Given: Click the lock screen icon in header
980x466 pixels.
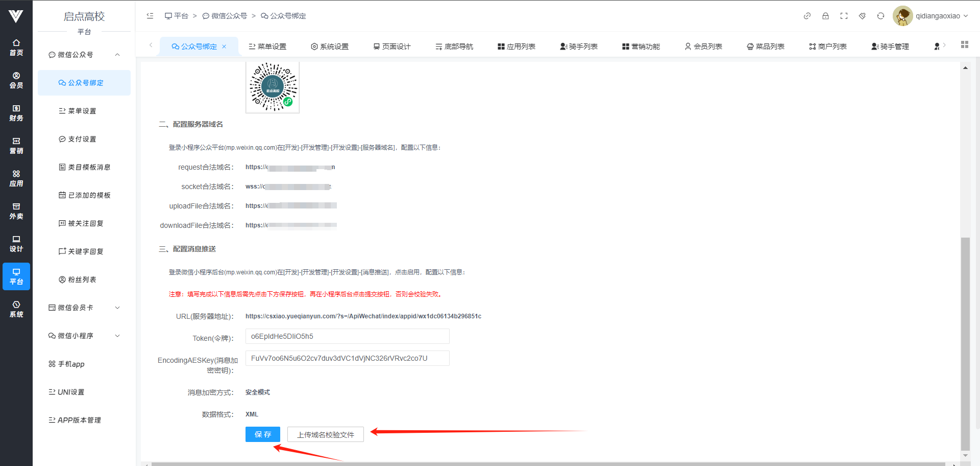Looking at the screenshot, I should (x=825, y=16).
